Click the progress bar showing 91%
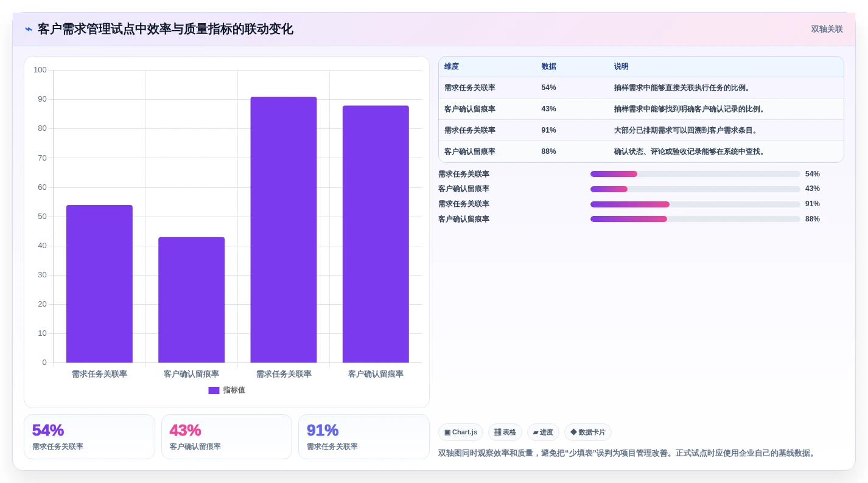 tap(695, 204)
